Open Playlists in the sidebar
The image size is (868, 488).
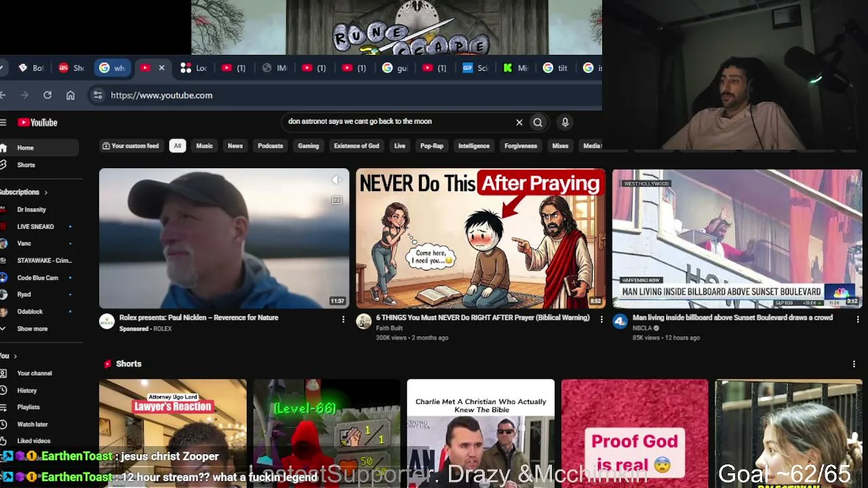[28, 407]
